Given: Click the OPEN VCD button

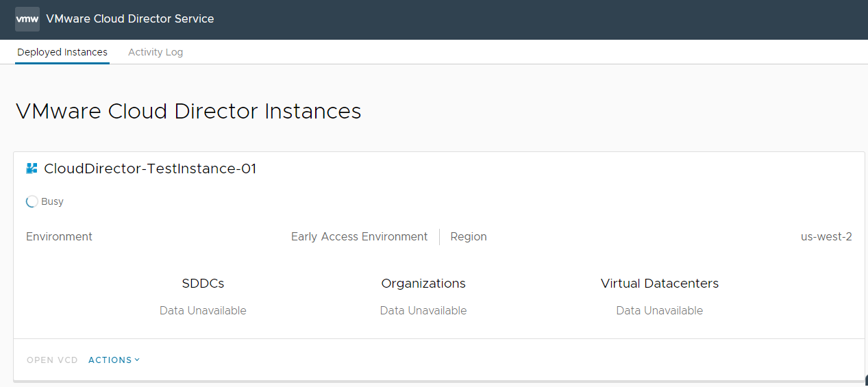Looking at the screenshot, I should pyautogui.click(x=52, y=360).
